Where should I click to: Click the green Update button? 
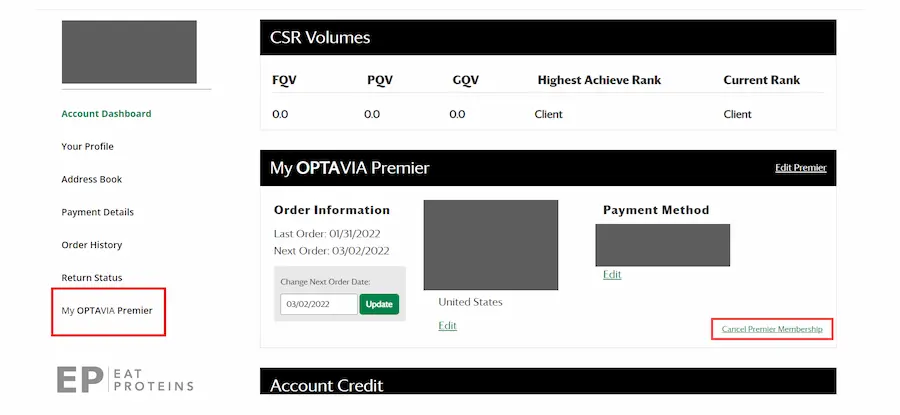[379, 304]
